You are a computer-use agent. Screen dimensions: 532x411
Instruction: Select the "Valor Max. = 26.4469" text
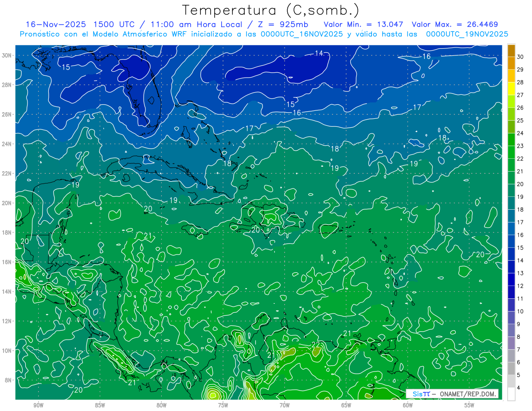(455, 24)
